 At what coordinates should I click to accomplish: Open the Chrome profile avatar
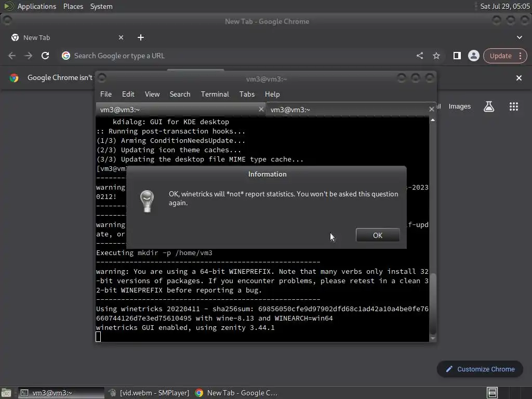pos(474,56)
